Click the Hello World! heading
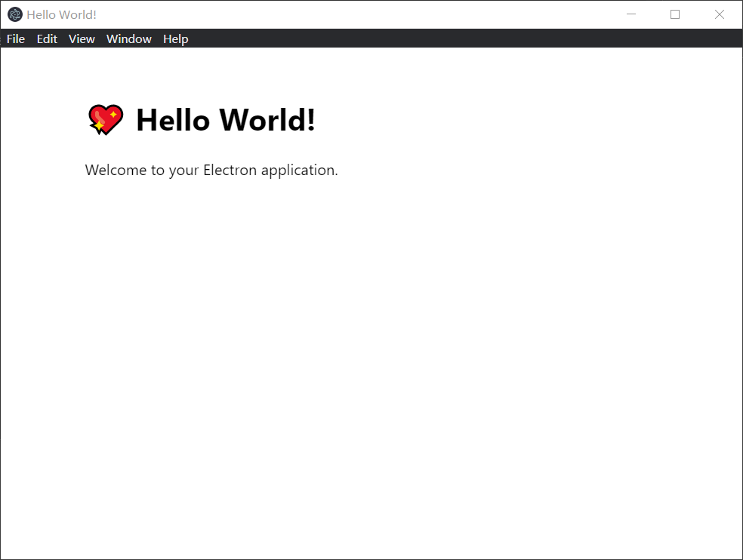 pos(226,120)
